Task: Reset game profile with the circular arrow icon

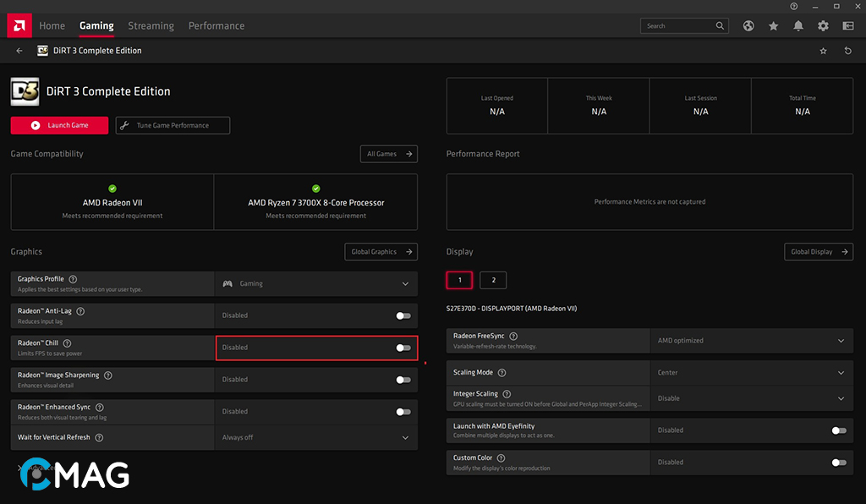Action: (x=847, y=51)
